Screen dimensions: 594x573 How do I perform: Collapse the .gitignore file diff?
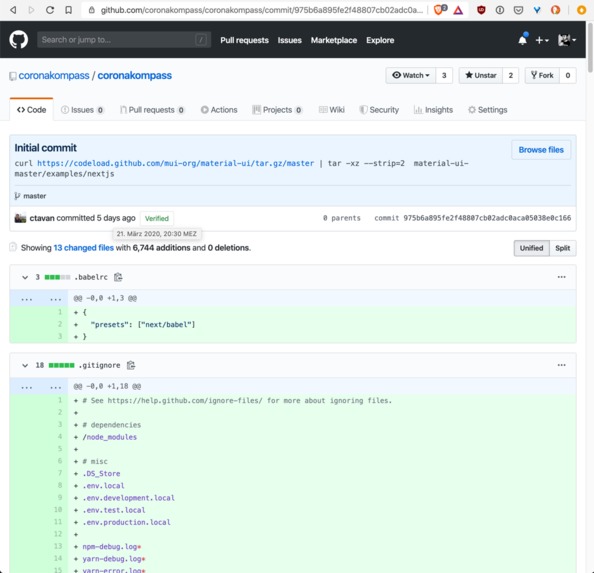point(25,365)
